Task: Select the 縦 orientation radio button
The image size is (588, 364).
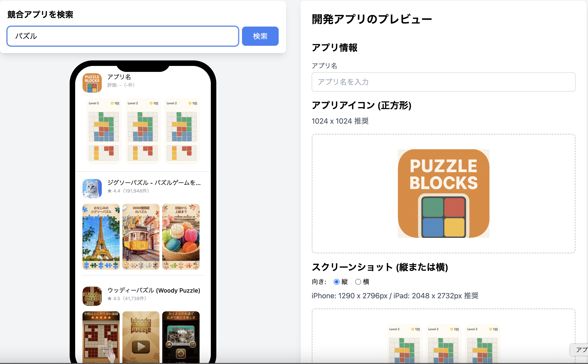Action: pyautogui.click(x=336, y=282)
